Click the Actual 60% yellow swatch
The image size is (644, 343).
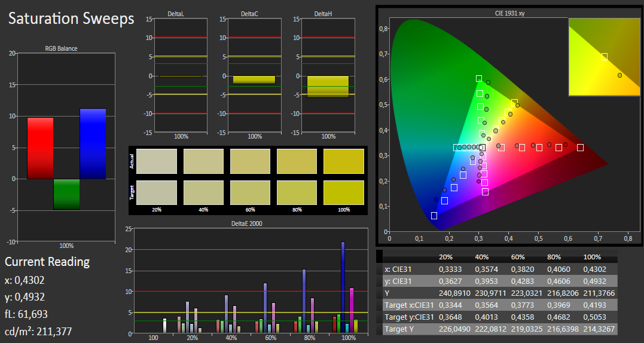point(250,161)
